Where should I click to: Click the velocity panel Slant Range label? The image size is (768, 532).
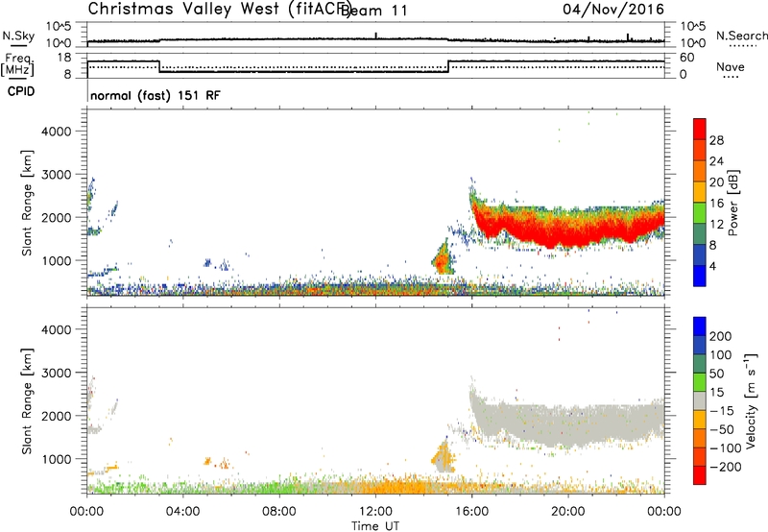(x=27, y=401)
